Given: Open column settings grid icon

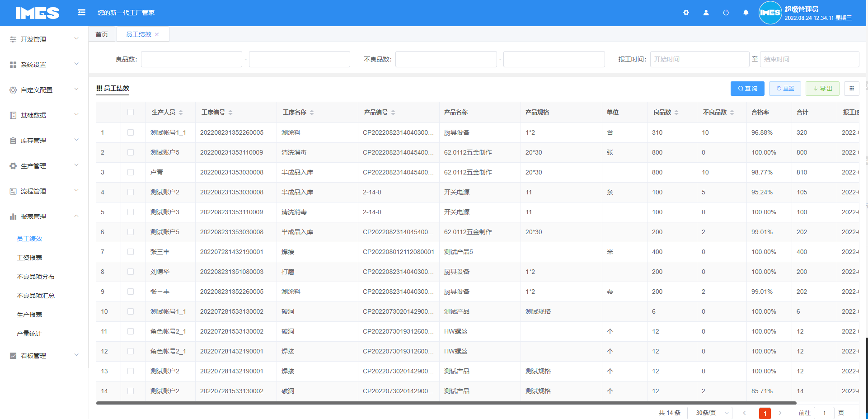Looking at the screenshot, I should [x=852, y=89].
